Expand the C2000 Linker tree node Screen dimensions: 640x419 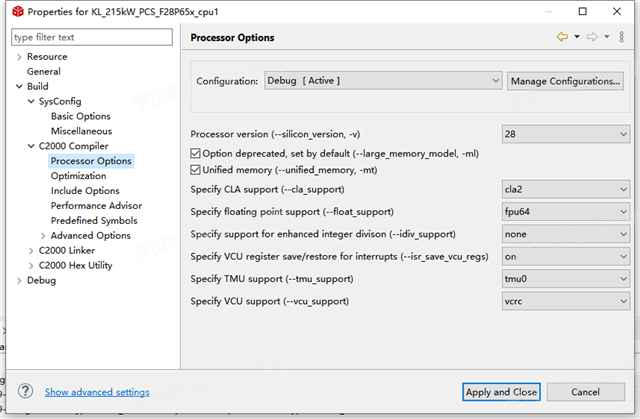(x=31, y=251)
